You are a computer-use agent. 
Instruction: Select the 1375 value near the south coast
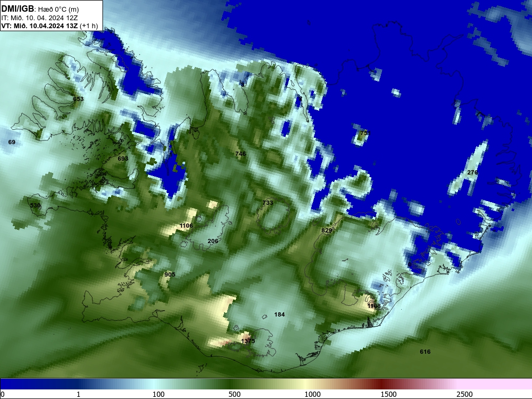[x=248, y=341]
